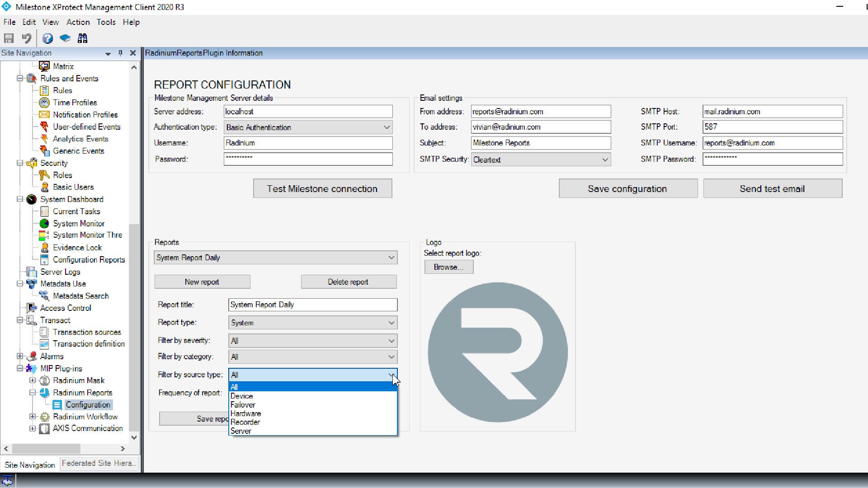Collapse the Rules and Events node
Screen dimensions: 868x488
point(20,79)
